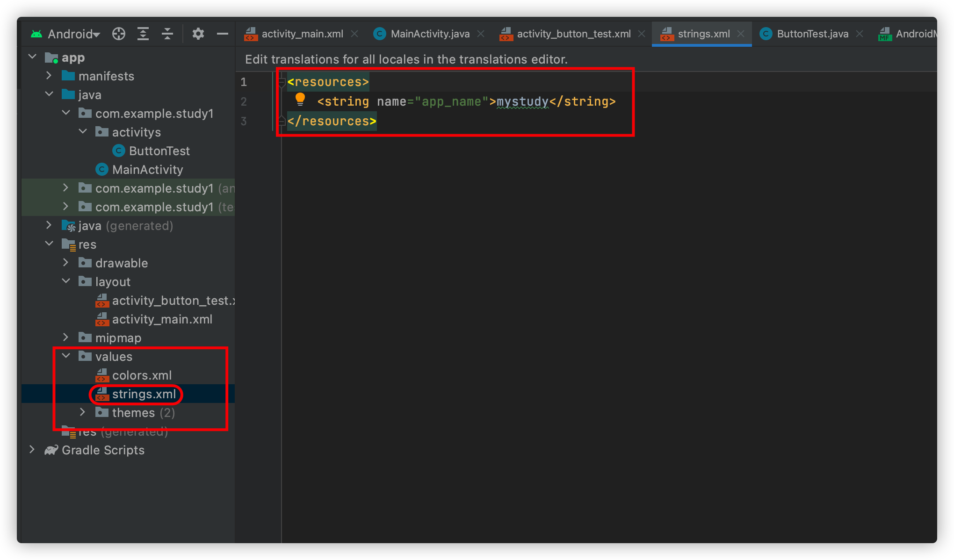Click line number 2 in the gutter
This screenshot has height=560, width=954.
pos(244,101)
